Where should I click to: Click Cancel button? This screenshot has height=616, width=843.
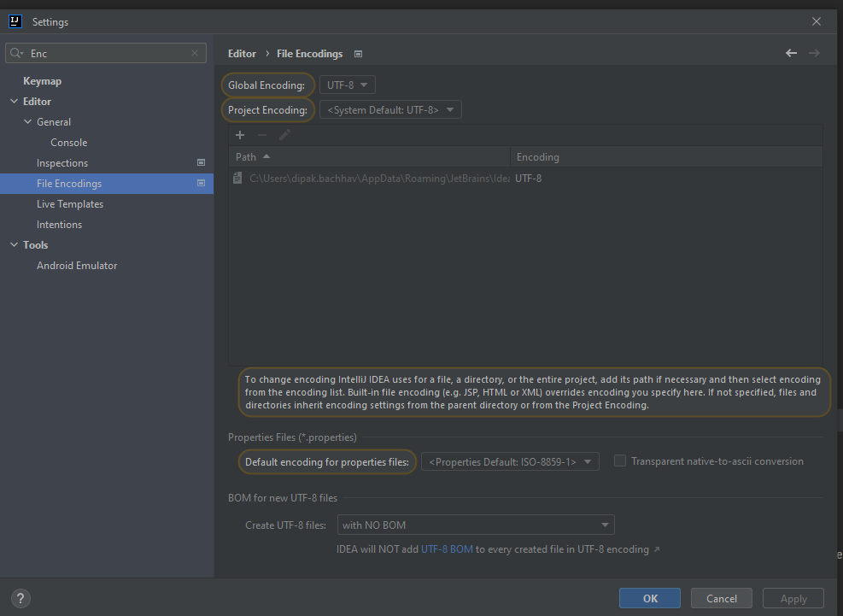(x=722, y=598)
